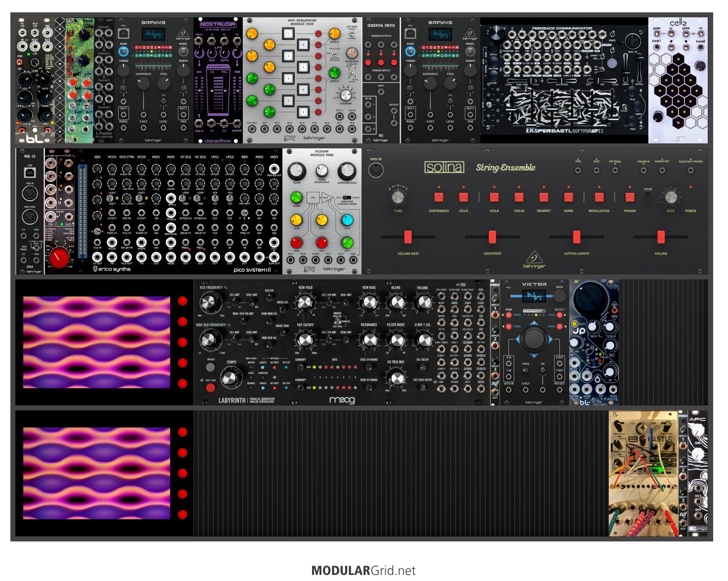Viewport: 728px width, 581px height.
Task: Click the purple wave screen beside the Labyrinth
Action: (97, 342)
